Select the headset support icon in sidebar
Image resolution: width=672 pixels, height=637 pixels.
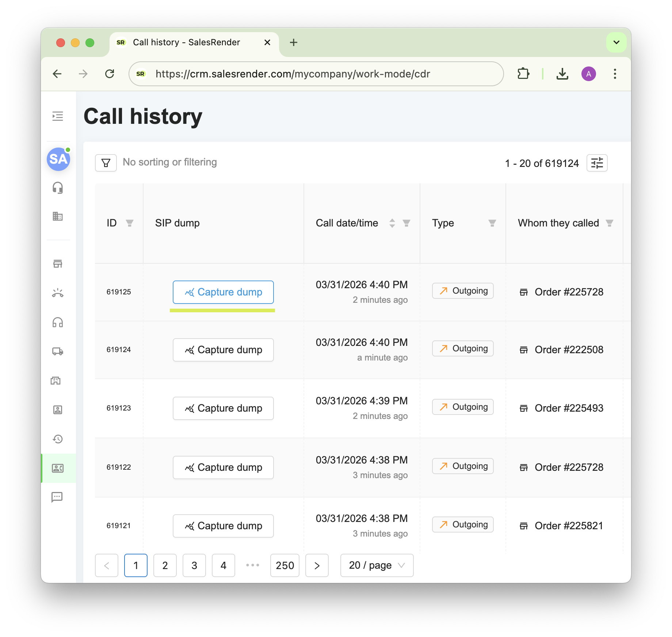57,188
